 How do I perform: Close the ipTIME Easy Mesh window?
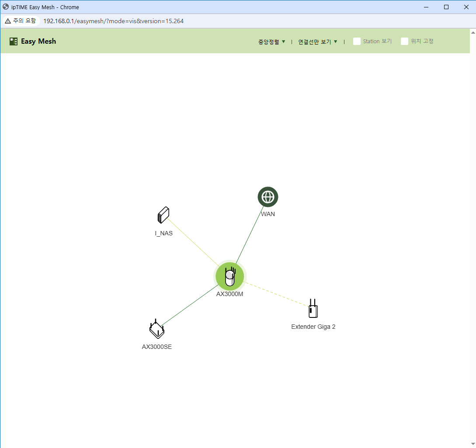pyautogui.click(x=466, y=7)
